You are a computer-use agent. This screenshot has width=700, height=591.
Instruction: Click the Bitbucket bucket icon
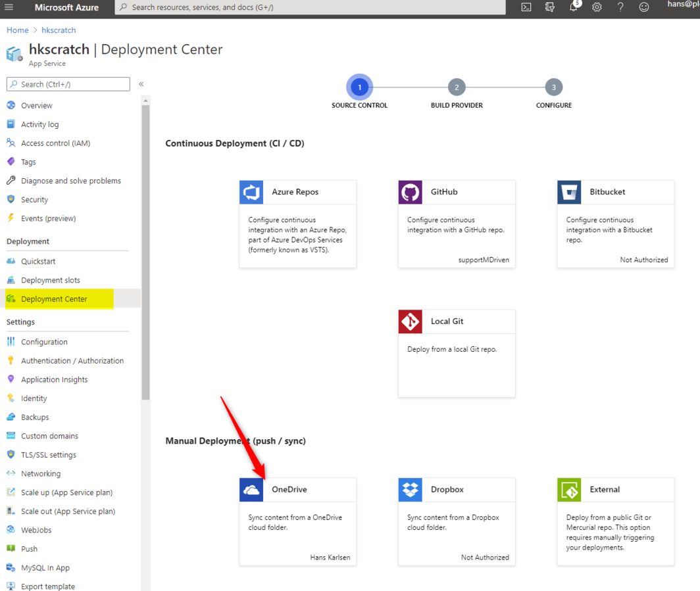pyautogui.click(x=569, y=192)
